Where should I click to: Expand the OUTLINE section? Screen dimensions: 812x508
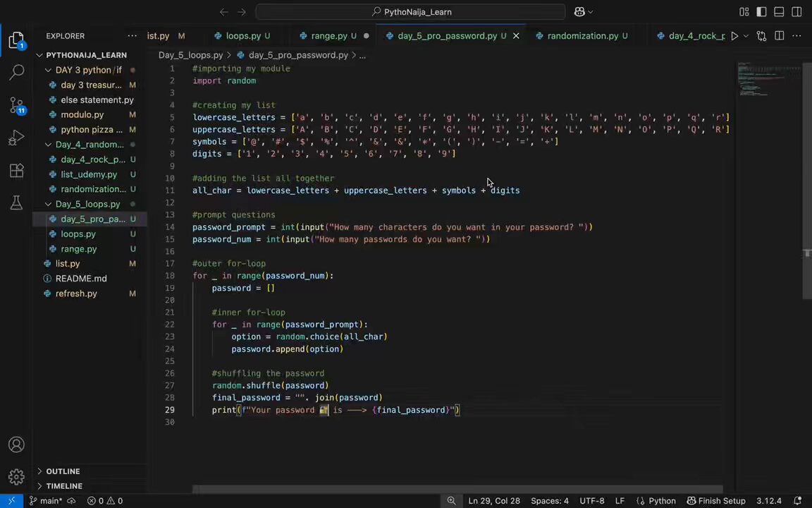click(x=63, y=471)
